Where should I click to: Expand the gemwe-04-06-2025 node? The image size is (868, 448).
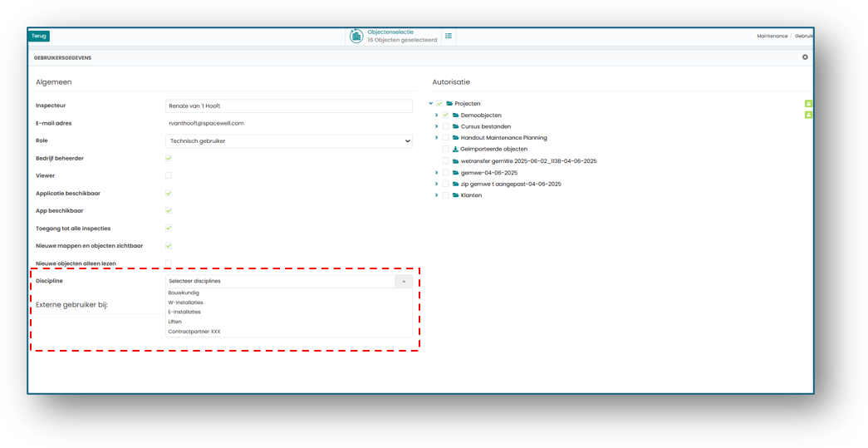437,173
